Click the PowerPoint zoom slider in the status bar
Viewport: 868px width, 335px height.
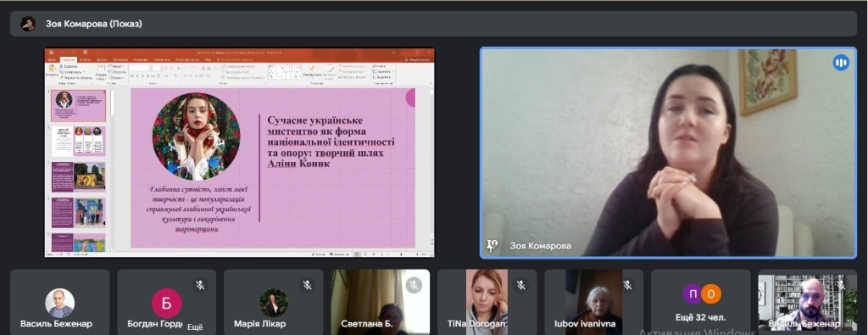(403, 254)
